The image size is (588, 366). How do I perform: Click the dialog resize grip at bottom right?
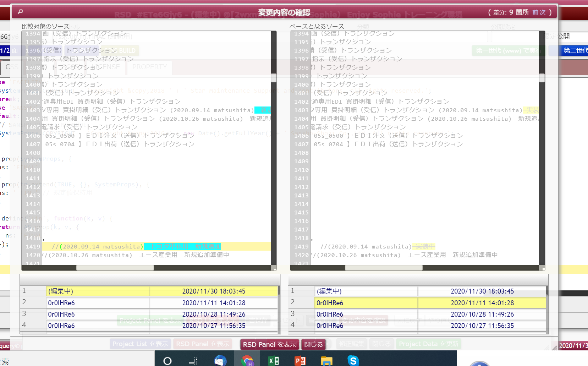[555, 348]
